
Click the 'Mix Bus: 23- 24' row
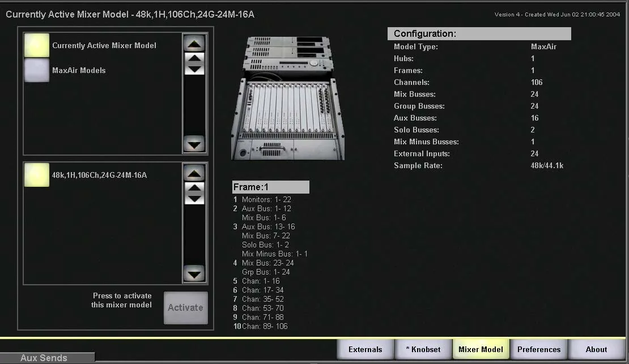pyautogui.click(x=267, y=263)
